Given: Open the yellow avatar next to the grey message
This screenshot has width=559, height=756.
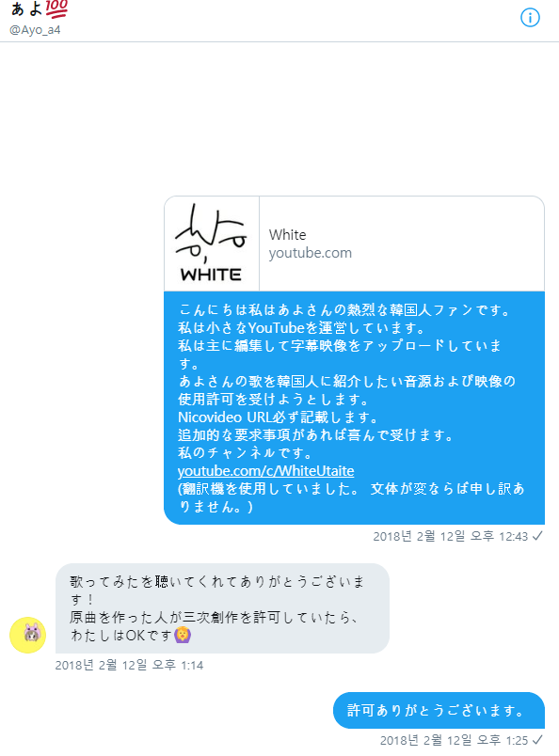Looking at the screenshot, I should click(x=28, y=635).
